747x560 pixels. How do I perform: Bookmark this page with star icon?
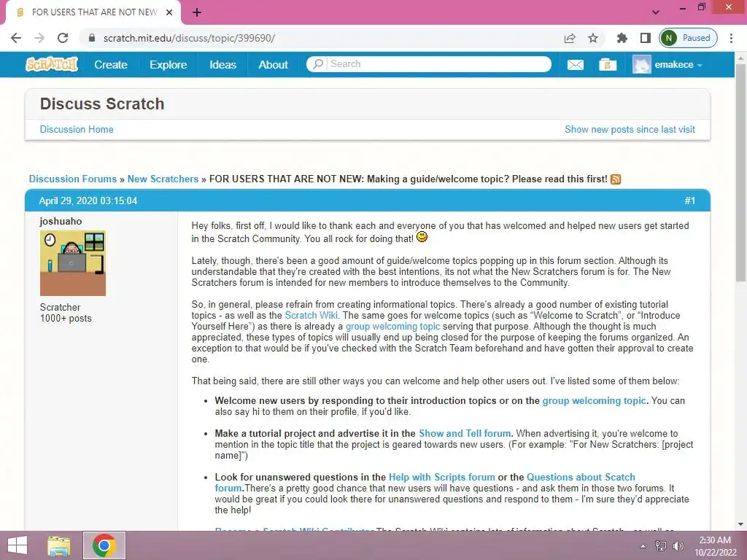(x=592, y=38)
